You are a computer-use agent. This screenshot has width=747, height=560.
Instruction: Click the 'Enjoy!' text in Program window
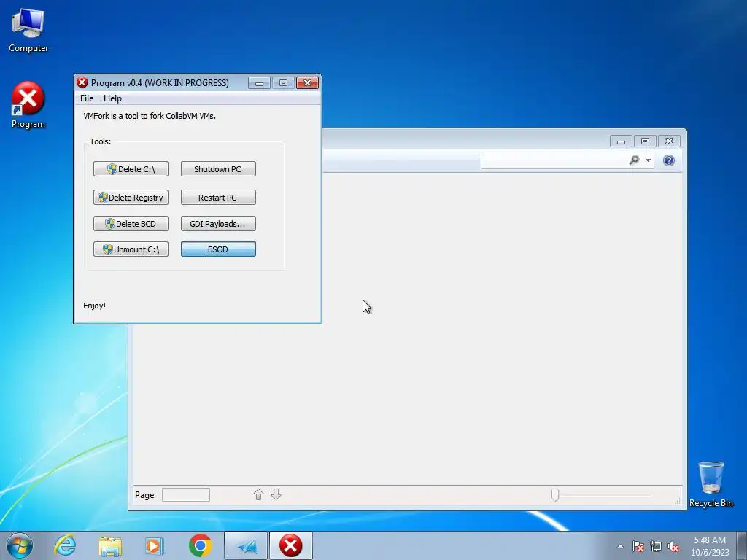pyautogui.click(x=94, y=306)
